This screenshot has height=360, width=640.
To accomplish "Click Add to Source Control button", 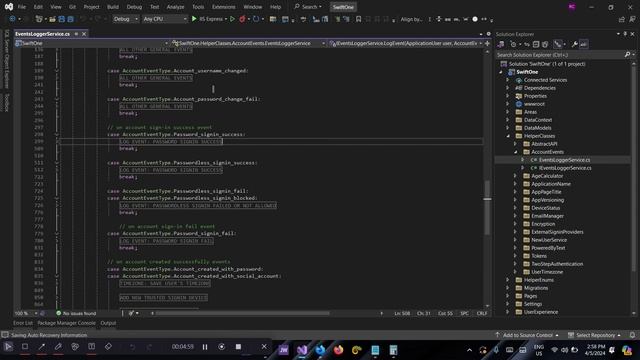I will (527, 335).
